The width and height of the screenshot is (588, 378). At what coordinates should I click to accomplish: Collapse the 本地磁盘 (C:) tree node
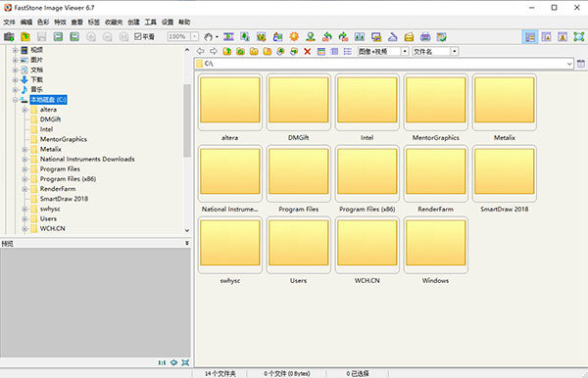point(15,100)
